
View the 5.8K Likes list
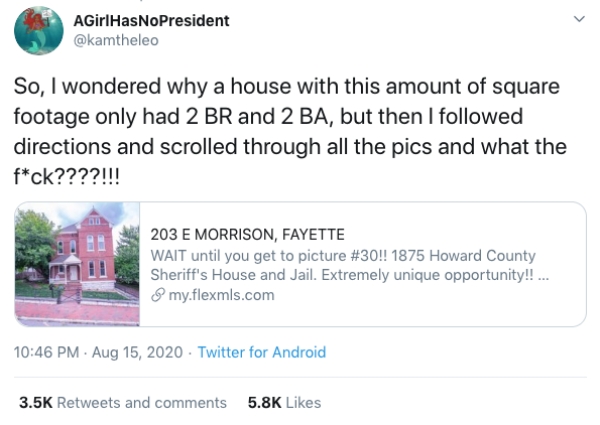[284, 402]
